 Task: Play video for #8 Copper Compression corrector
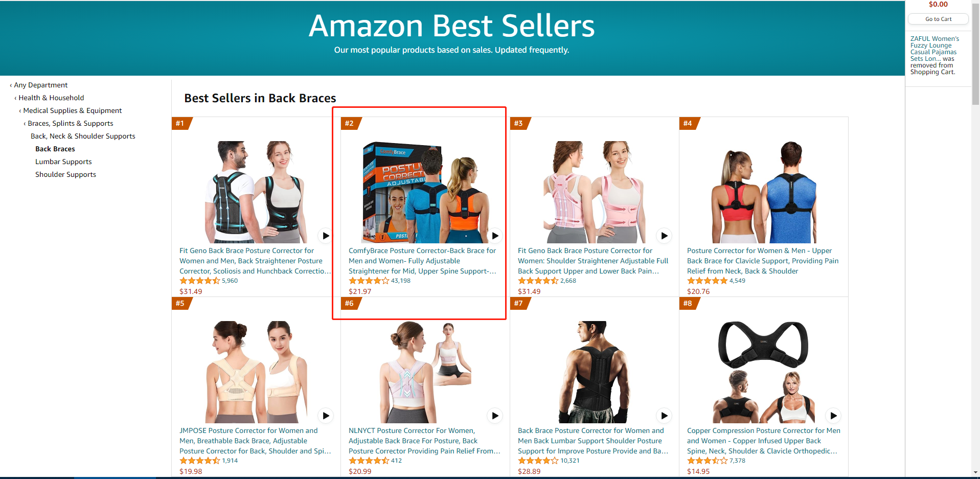(833, 416)
